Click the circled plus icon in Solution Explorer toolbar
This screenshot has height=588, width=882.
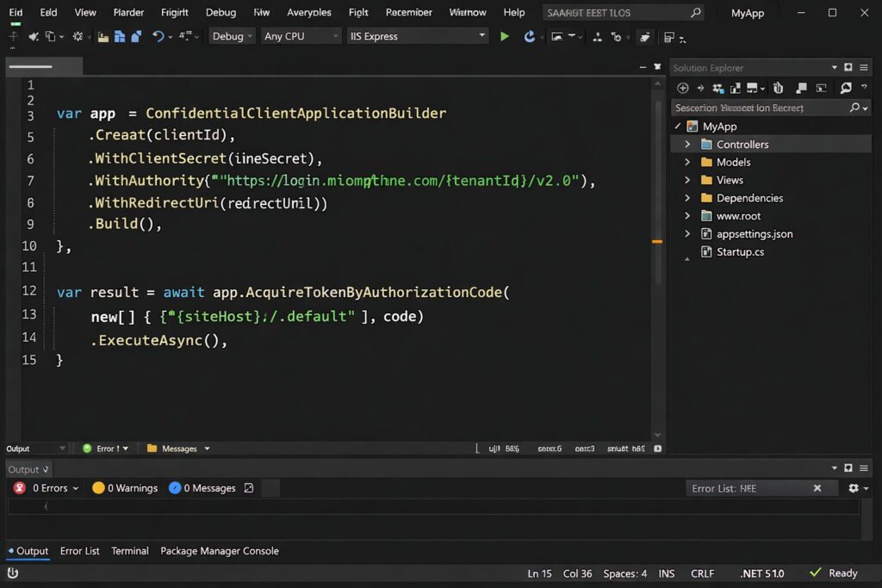pos(682,88)
